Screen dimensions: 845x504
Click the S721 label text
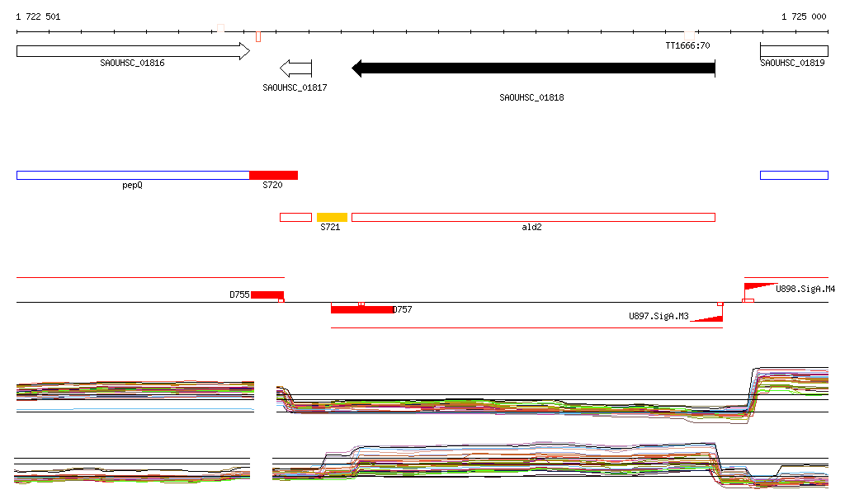(330, 227)
